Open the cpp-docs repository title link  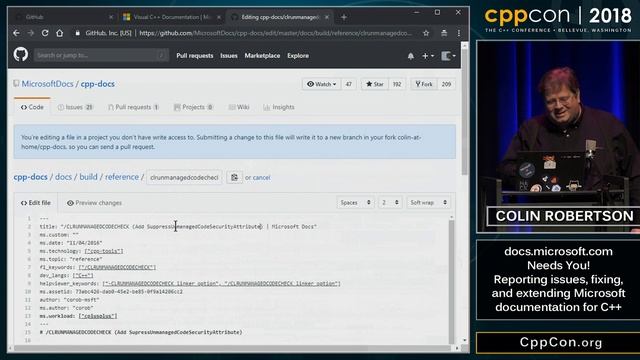(x=98, y=84)
